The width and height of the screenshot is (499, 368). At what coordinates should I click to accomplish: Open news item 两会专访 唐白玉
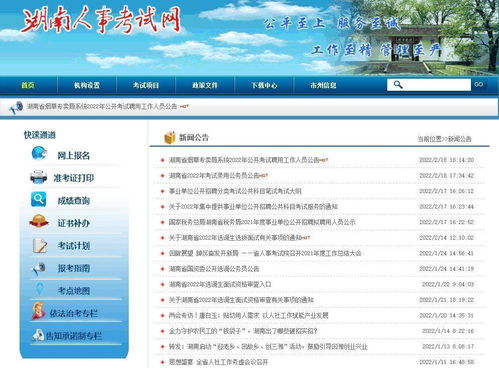coord(249,315)
